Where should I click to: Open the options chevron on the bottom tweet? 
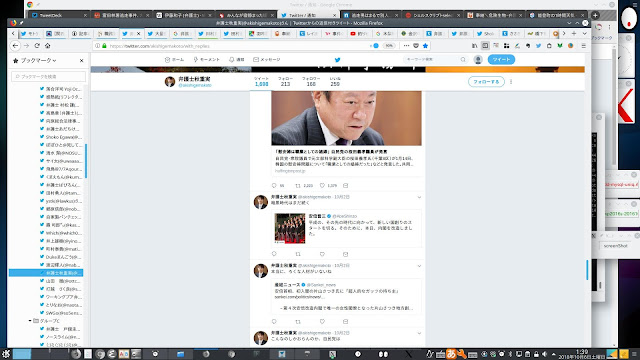[x=419, y=333]
